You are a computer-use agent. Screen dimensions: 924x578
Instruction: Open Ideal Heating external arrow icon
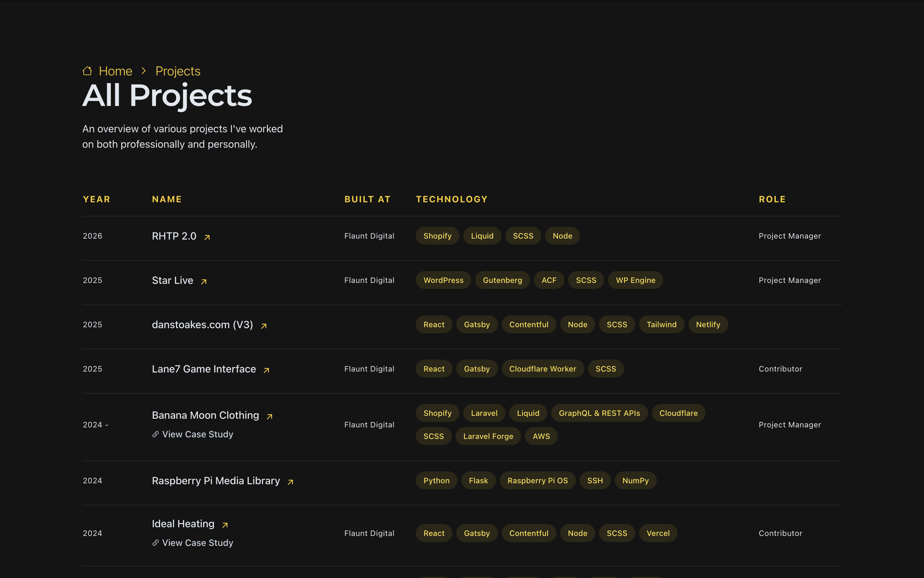pos(225,525)
